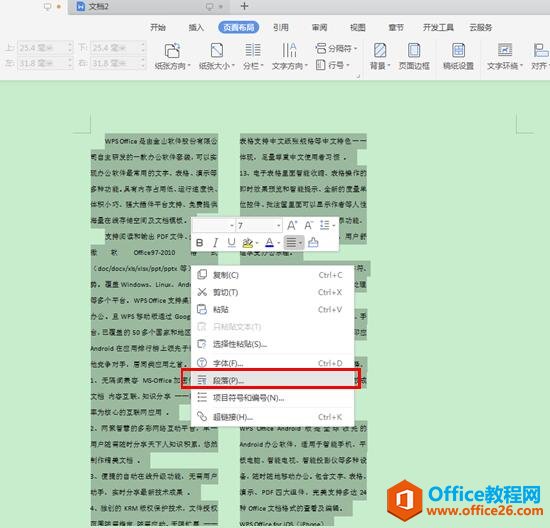The image size is (550, 528).
Task: Choose 选择性粘贴(S) from the context menu
Action: click(273, 344)
